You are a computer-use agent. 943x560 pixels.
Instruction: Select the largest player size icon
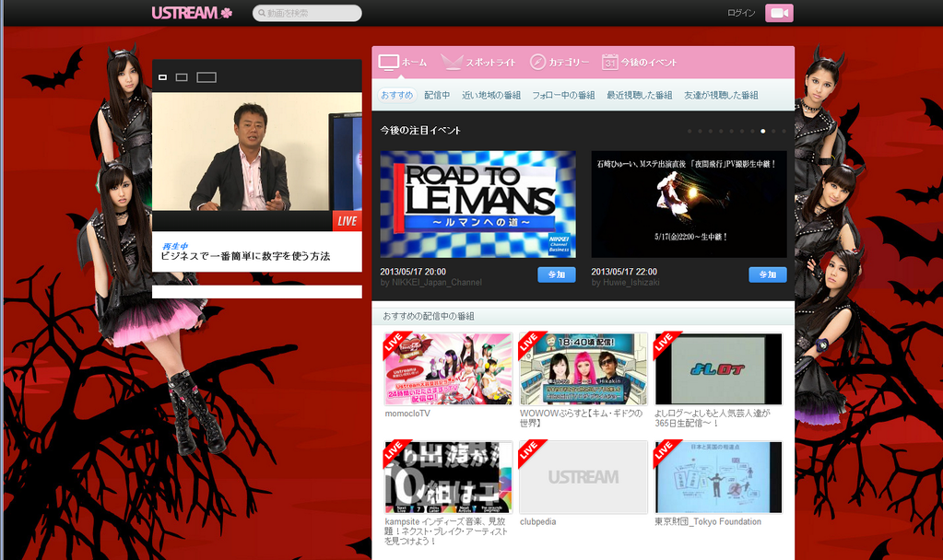pyautogui.click(x=206, y=77)
